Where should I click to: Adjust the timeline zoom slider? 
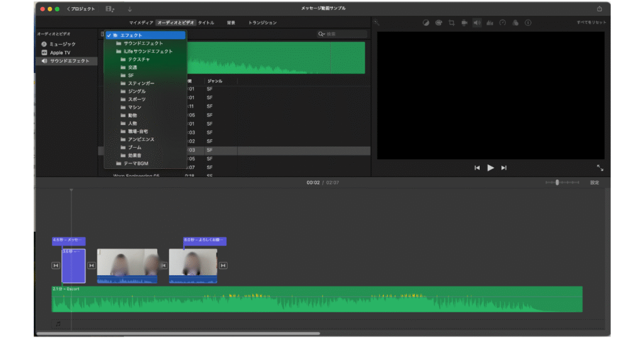click(558, 182)
